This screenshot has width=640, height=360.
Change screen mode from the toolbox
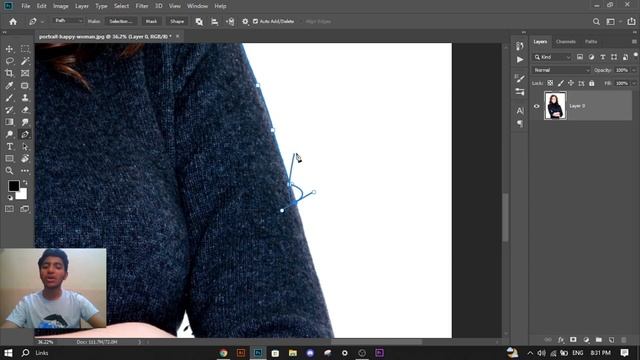(25, 209)
